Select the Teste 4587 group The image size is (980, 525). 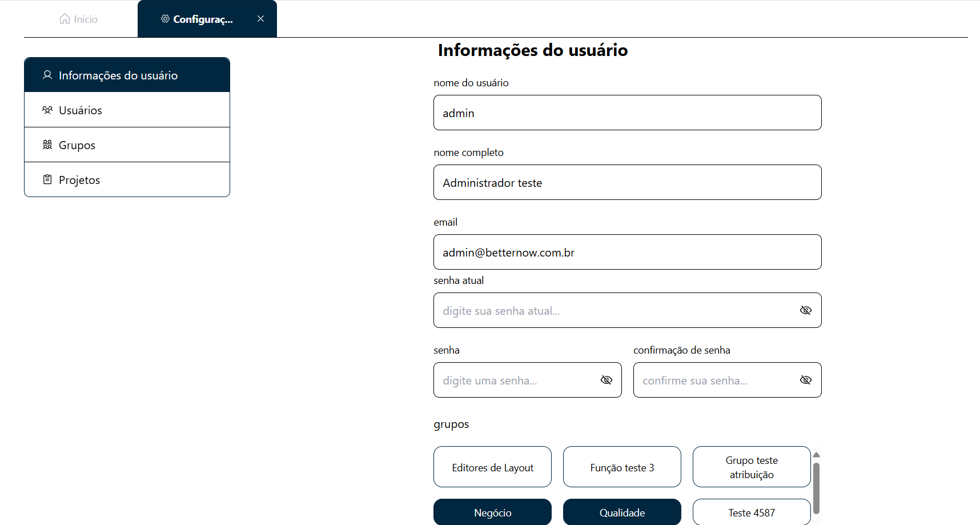point(752,512)
